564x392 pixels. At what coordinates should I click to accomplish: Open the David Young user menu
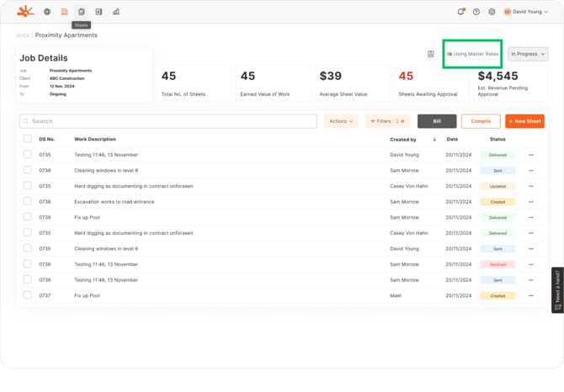coord(526,12)
